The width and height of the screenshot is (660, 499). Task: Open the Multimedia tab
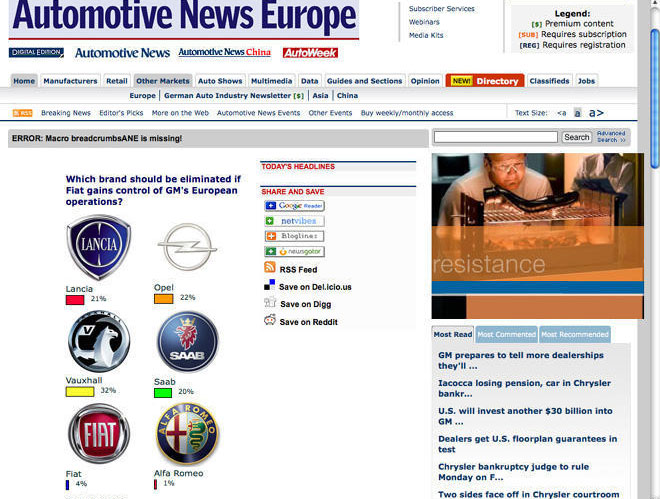point(271,81)
